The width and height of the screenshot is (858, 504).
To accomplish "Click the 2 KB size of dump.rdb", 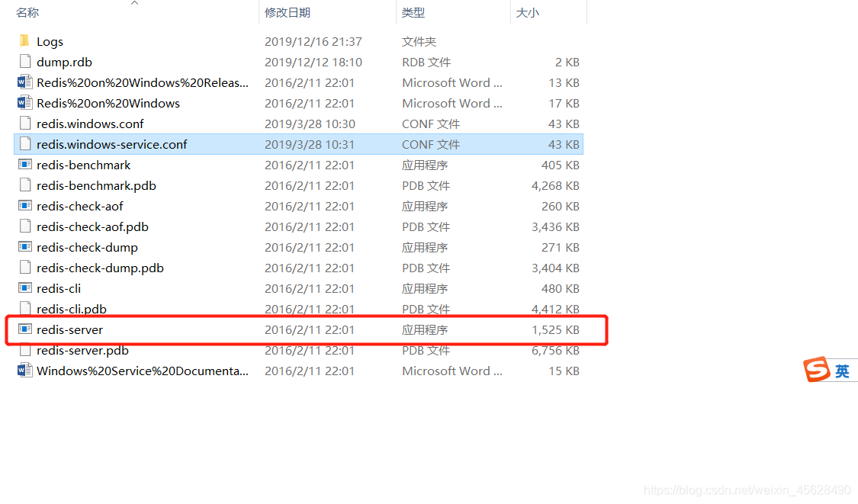I will point(567,62).
